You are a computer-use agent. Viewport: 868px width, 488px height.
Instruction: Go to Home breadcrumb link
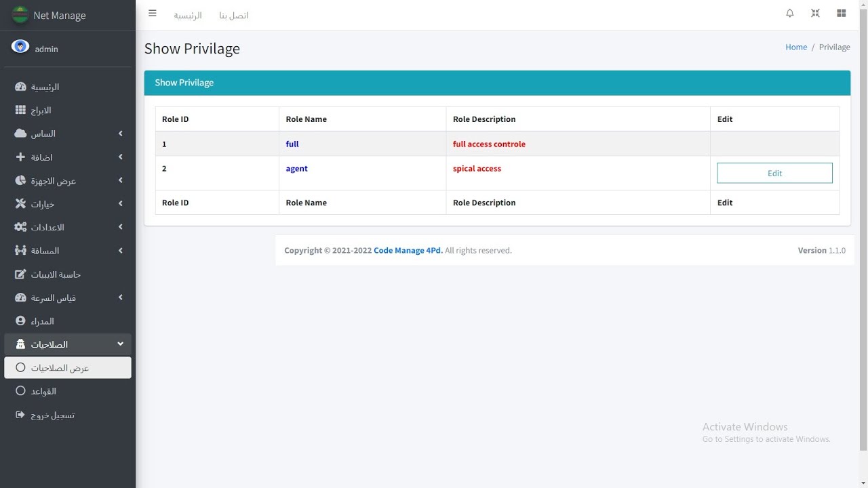tap(796, 47)
